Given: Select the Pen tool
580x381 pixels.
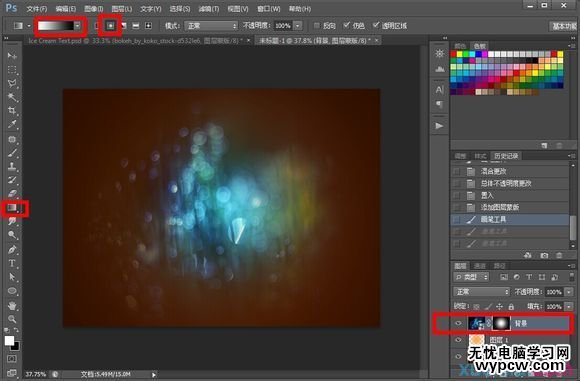Looking at the screenshot, I should (12, 250).
